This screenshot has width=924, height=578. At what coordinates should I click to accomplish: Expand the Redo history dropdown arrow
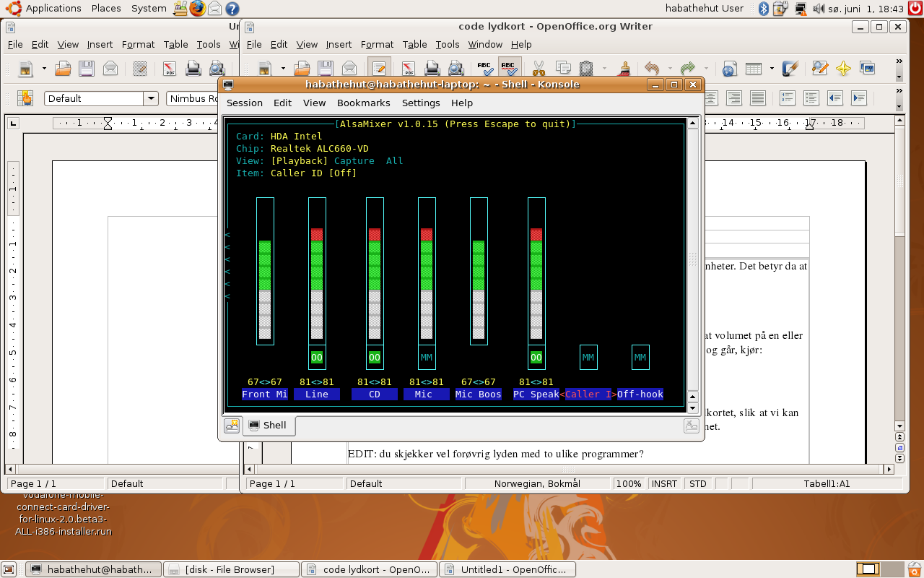(705, 69)
